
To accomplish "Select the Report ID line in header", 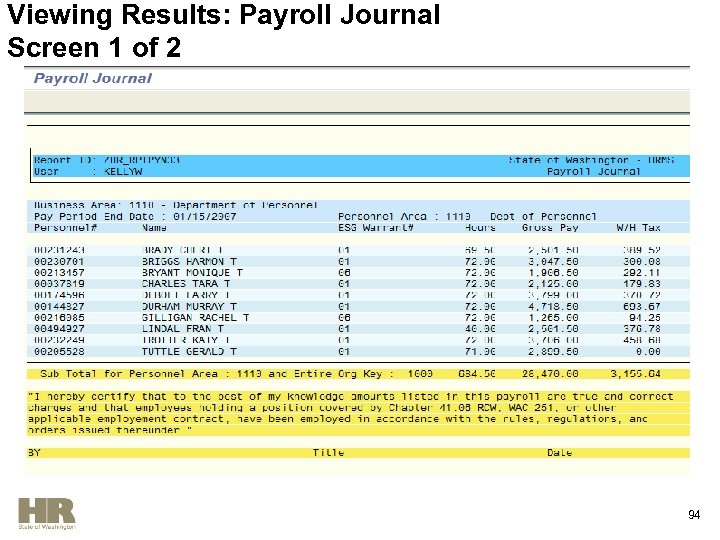I will [x=107, y=160].
